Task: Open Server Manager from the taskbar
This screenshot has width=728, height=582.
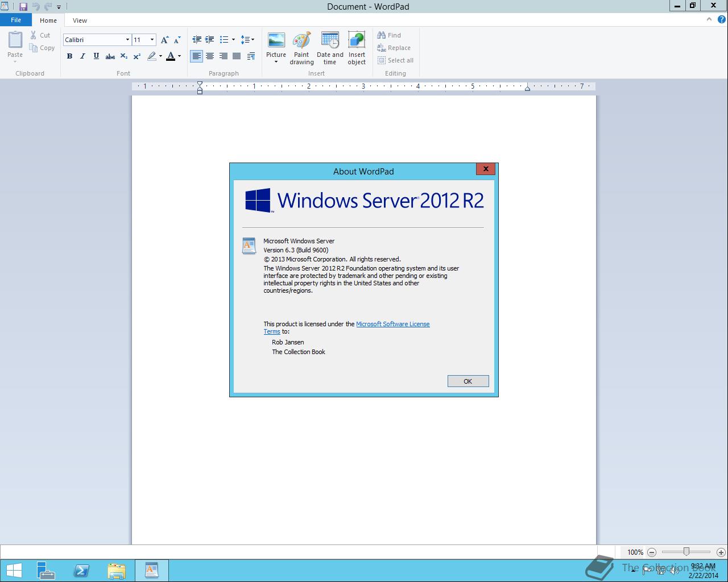Action: [45, 571]
